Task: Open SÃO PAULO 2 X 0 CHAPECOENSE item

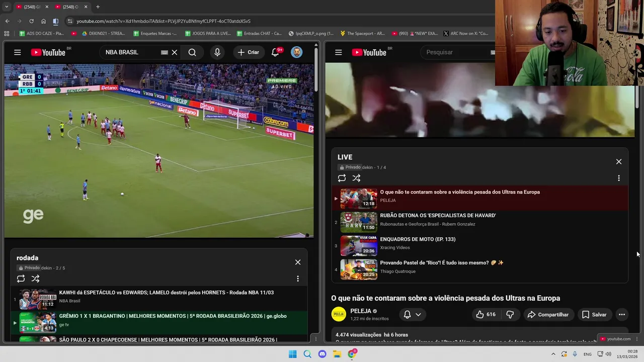Action: point(159,339)
